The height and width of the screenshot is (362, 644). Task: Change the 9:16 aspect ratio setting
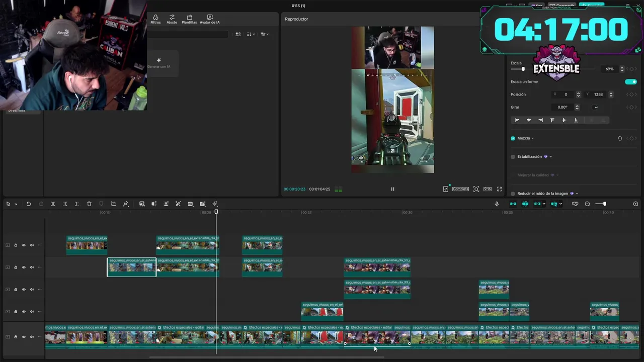[x=488, y=189]
